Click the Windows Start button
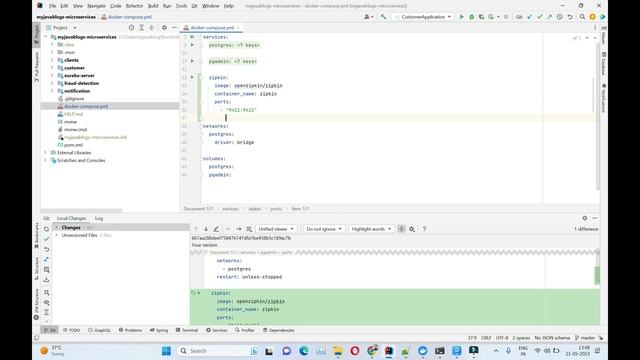The width and height of the screenshot is (640, 360). (167, 351)
